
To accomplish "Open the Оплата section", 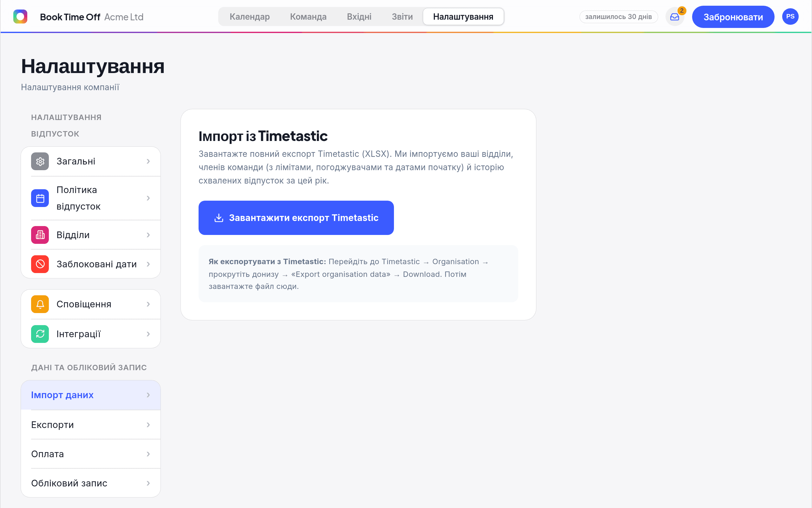I will [91, 454].
